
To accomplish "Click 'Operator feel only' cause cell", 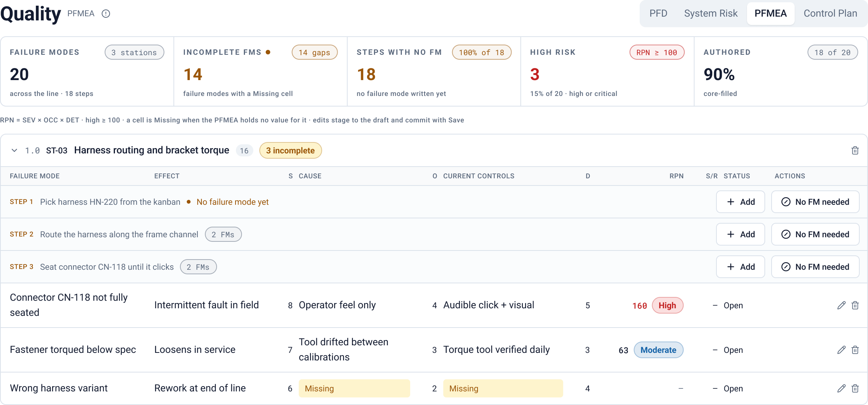I will coord(337,305).
